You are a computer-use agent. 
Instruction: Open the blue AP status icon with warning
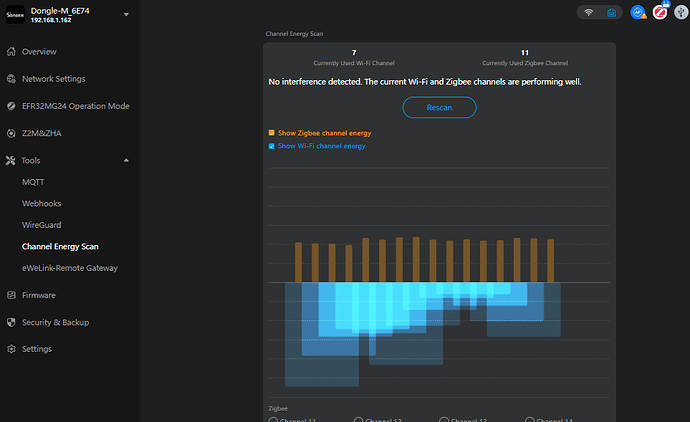[x=637, y=13]
